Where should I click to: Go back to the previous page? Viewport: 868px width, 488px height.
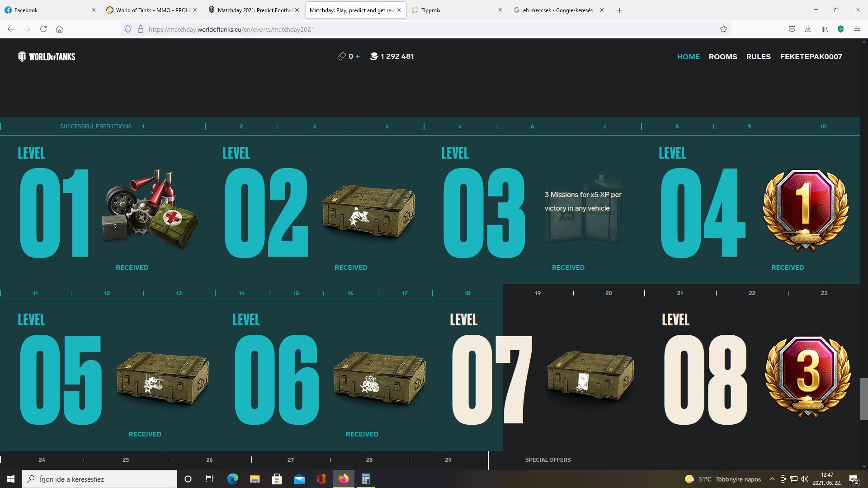(x=11, y=29)
